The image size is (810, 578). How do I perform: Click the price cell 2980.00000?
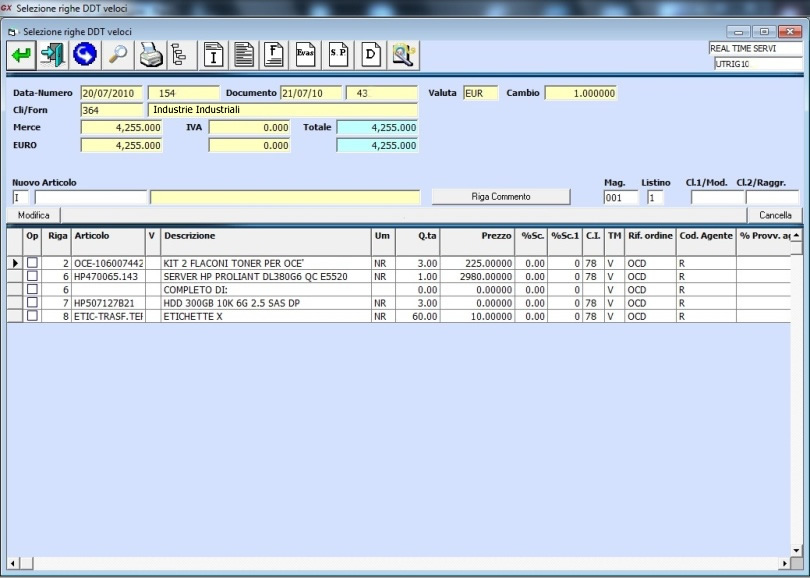point(477,276)
